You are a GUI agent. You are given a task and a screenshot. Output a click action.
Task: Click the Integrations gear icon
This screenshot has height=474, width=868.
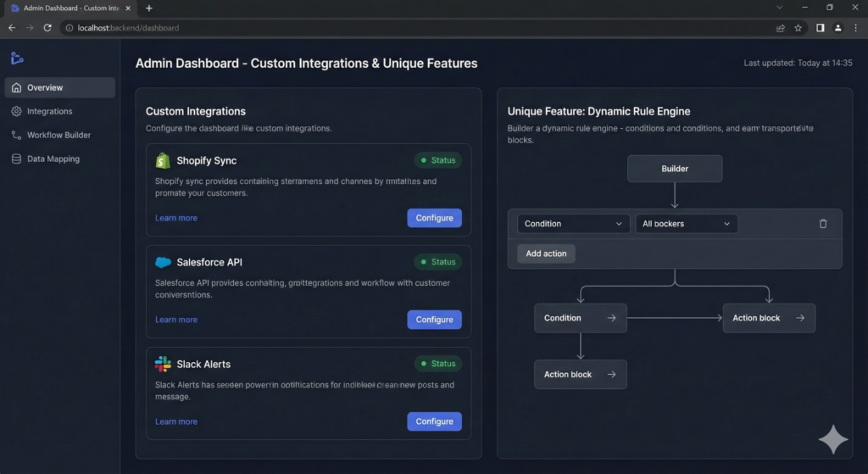point(17,111)
